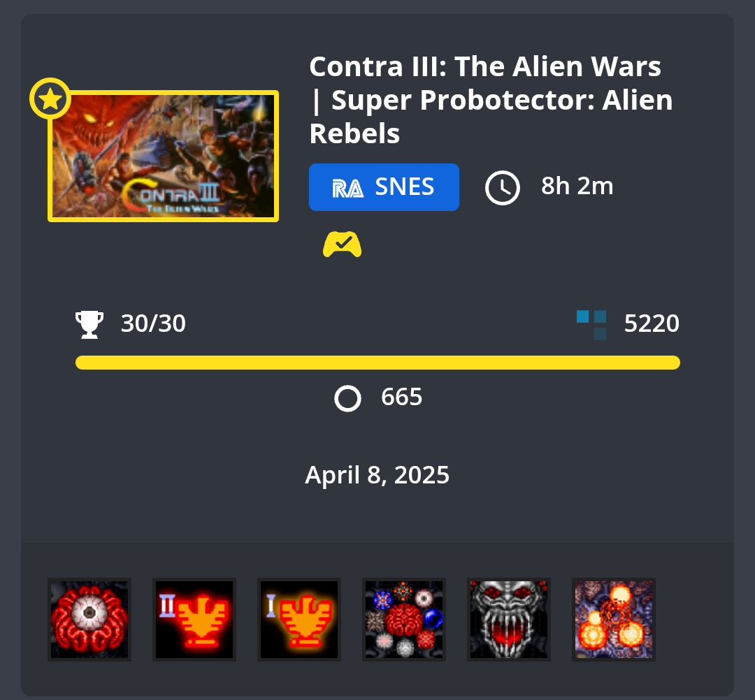This screenshot has height=700, width=755.
Task: Select the eagle emblem I achievement
Action: click(299, 619)
